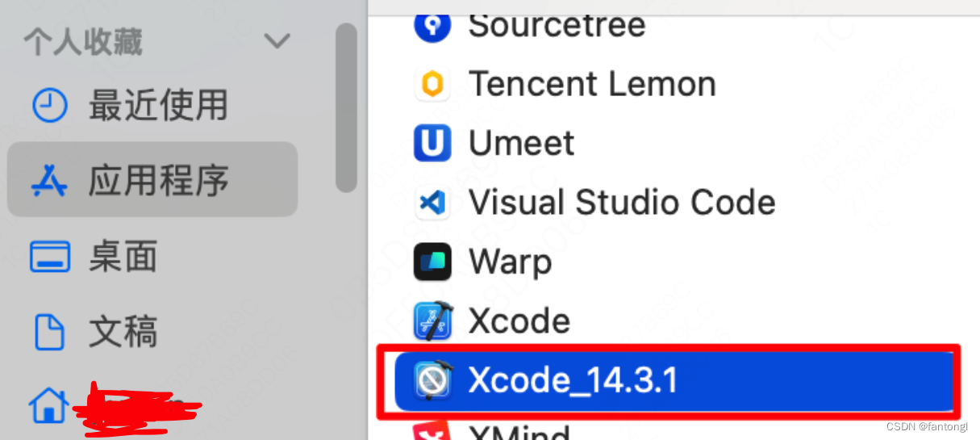
Task: Click the Warp terminal icon
Action: (433, 262)
